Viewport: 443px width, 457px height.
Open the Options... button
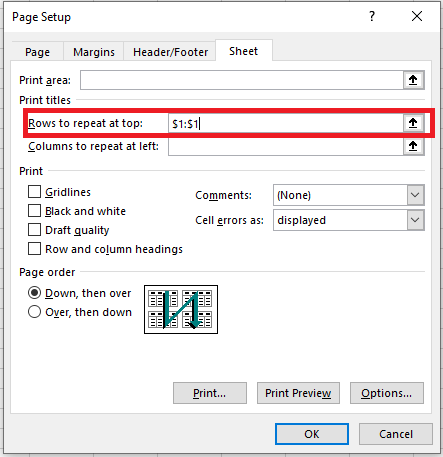387,393
